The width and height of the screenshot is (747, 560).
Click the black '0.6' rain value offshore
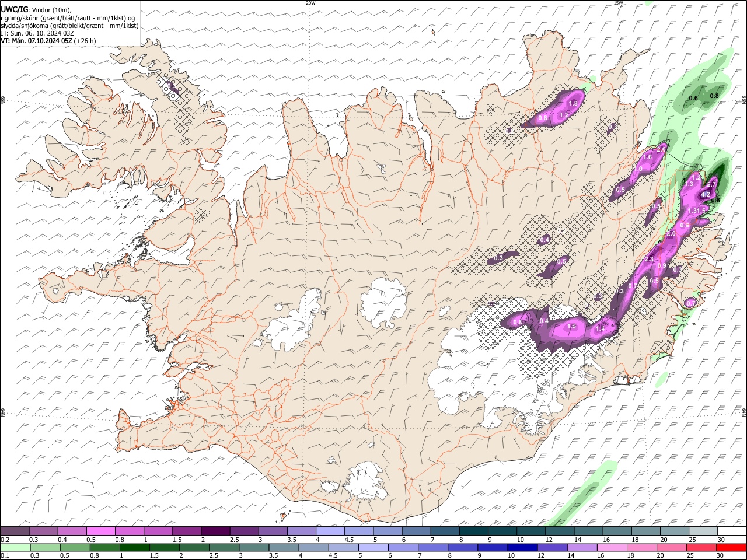click(693, 98)
